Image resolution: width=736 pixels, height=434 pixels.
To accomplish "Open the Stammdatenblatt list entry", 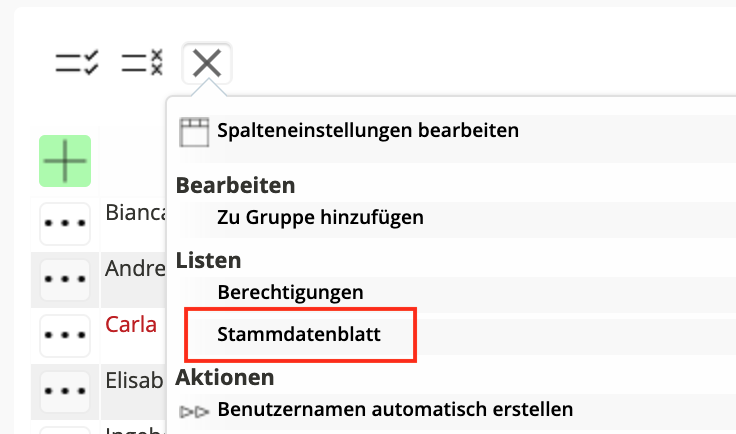I will click(x=299, y=335).
